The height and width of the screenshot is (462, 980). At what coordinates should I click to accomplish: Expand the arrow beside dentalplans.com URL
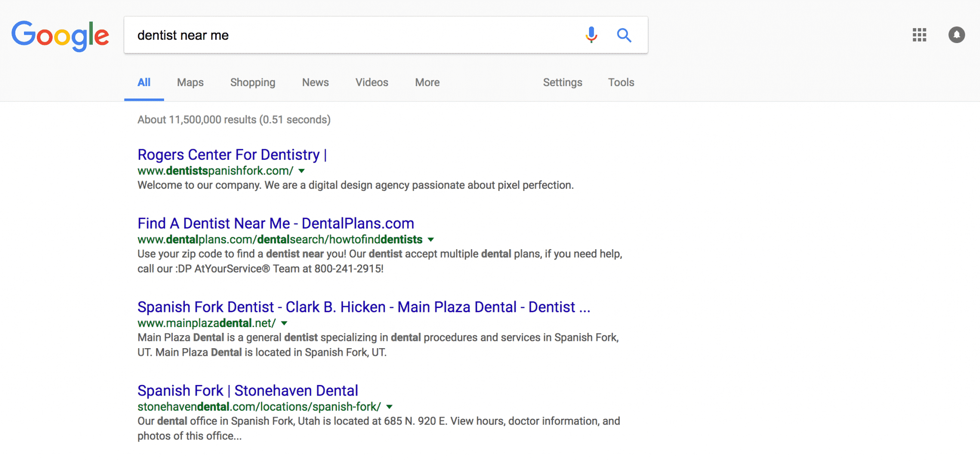431,240
